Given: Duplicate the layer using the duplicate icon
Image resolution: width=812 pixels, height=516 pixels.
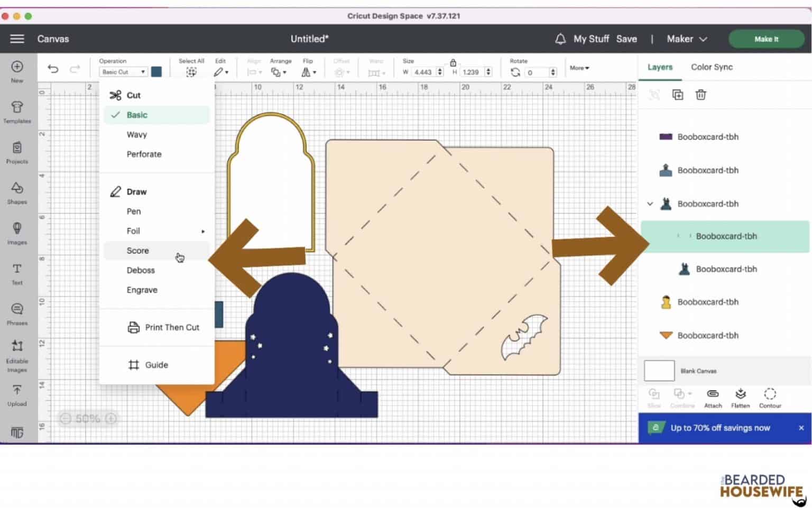Looking at the screenshot, I should [x=677, y=95].
